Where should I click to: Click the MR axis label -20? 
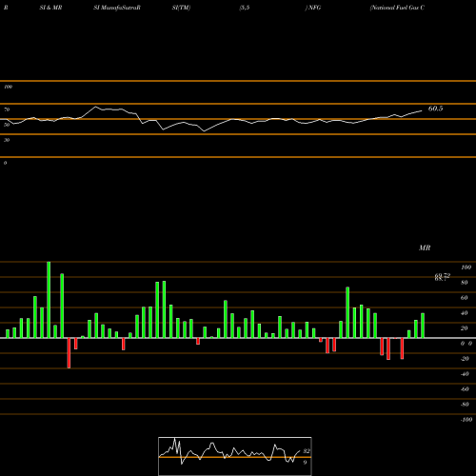pyautogui.click(x=465, y=359)
